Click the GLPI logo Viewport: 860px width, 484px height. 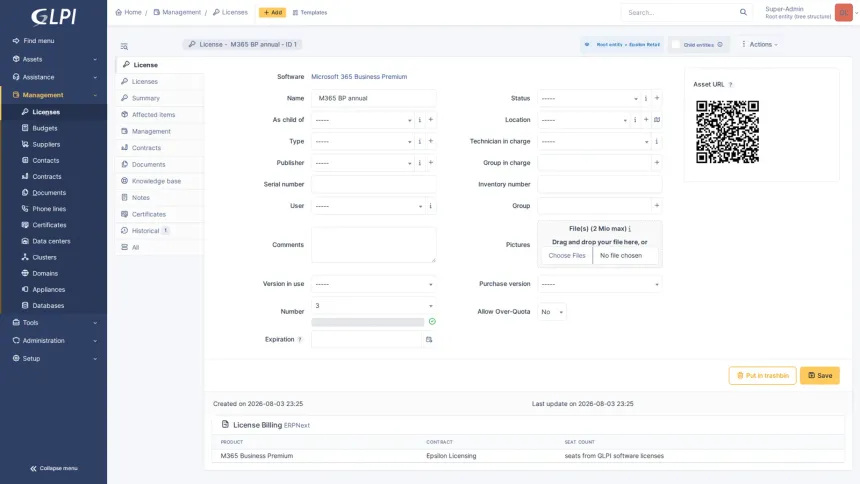(x=53, y=17)
